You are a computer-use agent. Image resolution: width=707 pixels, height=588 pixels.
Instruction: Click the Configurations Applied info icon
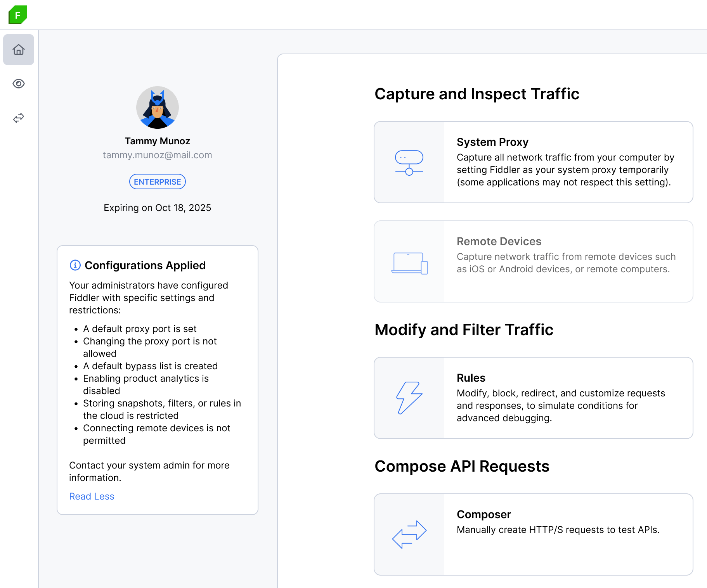coord(75,265)
